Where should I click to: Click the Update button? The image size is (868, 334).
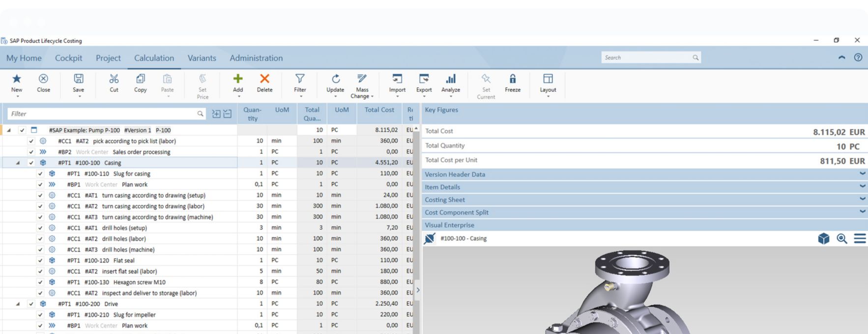(335, 83)
